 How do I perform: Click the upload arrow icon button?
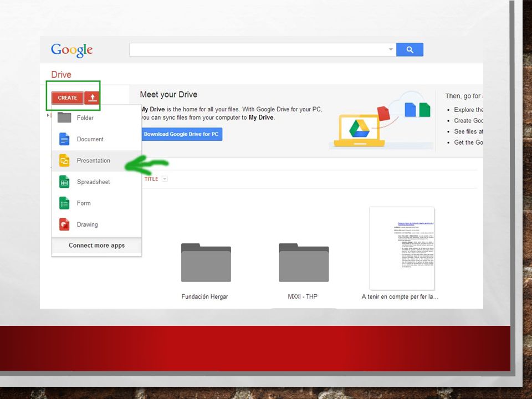click(x=92, y=98)
